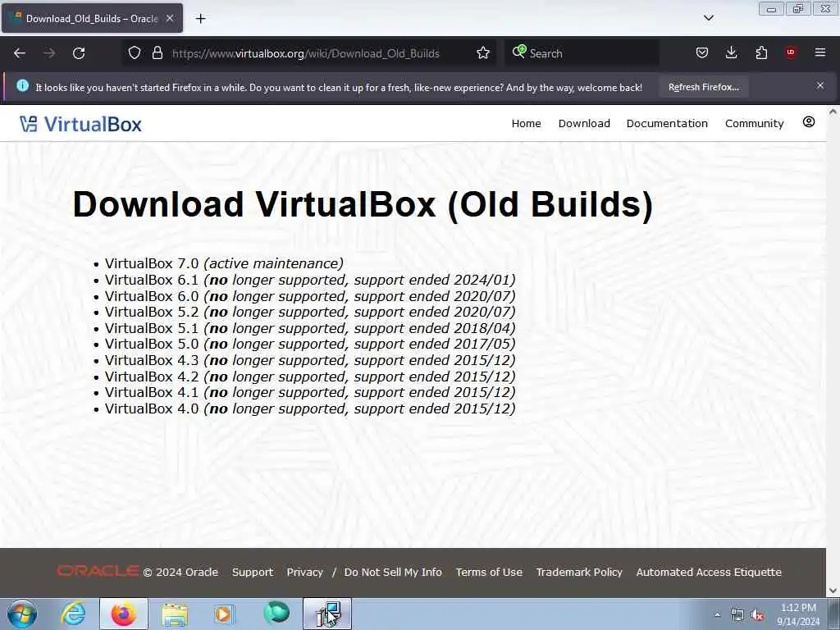840x630 pixels.
Task: Go back to the previous page
Action: (x=20, y=53)
